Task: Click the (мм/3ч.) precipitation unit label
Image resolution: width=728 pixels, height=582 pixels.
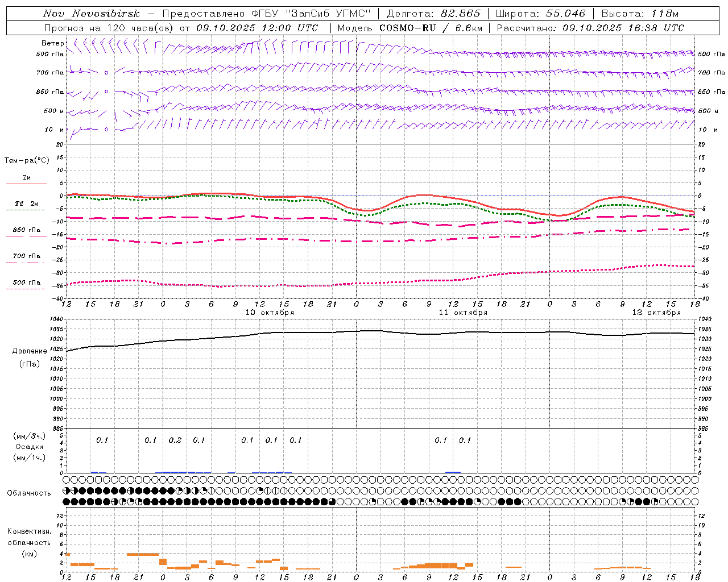Action: click(30, 436)
